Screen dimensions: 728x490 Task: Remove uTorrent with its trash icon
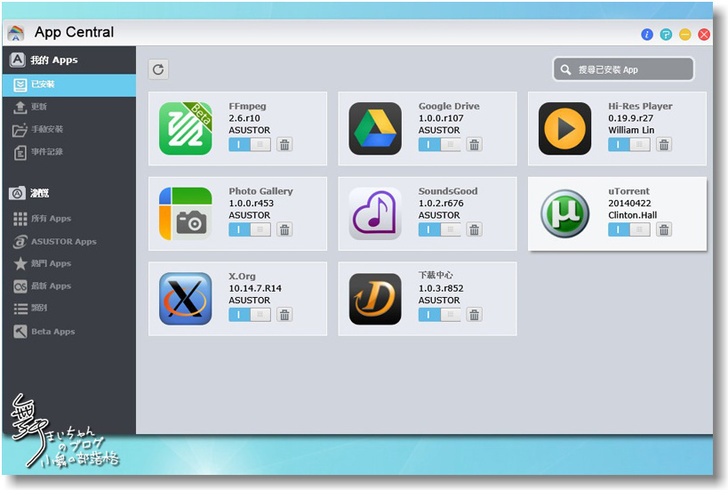point(664,229)
